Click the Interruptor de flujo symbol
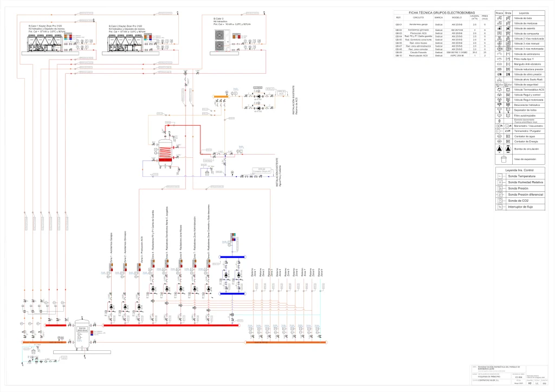 (x=500, y=207)
